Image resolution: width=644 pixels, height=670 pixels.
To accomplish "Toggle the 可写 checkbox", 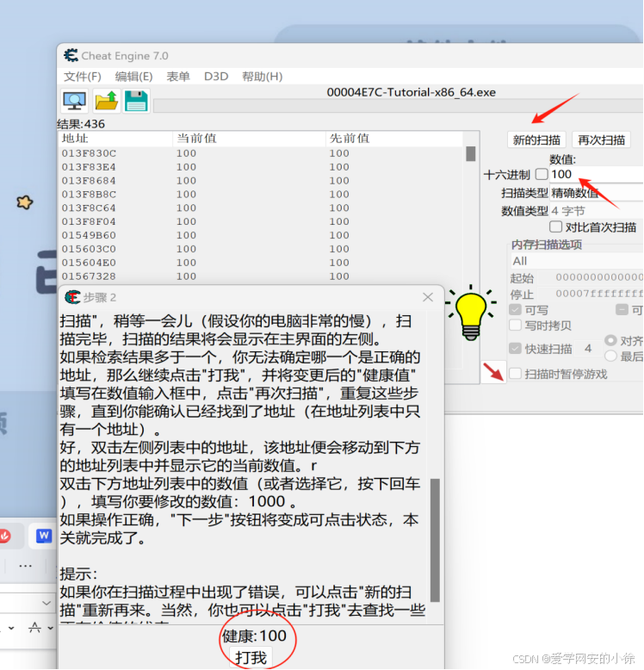I will click(516, 309).
